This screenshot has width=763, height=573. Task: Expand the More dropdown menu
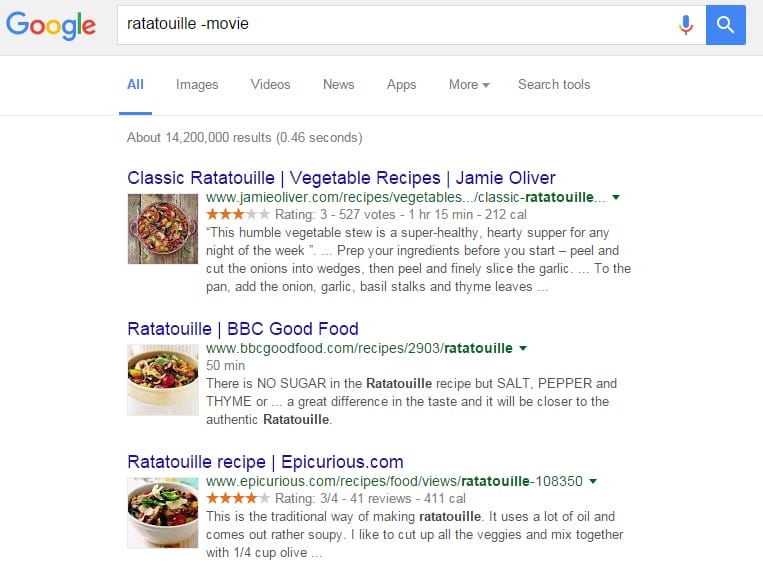pyautogui.click(x=468, y=85)
